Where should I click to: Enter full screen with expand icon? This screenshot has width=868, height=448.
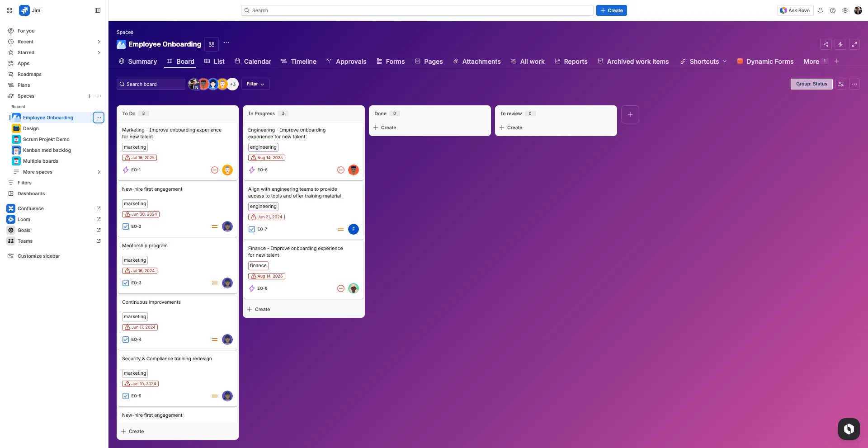pyautogui.click(x=854, y=44)
